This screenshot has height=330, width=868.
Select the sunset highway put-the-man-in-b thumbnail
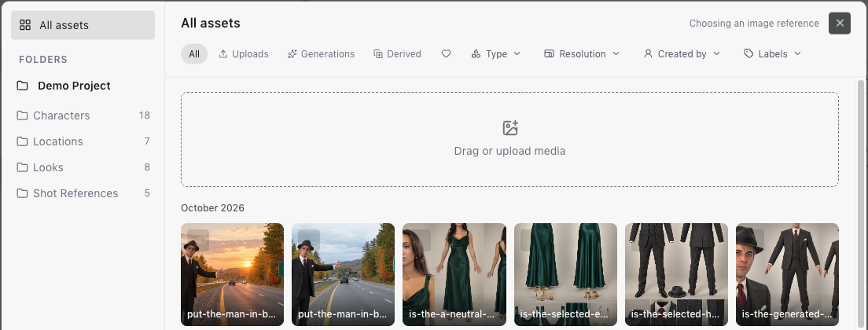pyautogui.click(x=232, y=274)
